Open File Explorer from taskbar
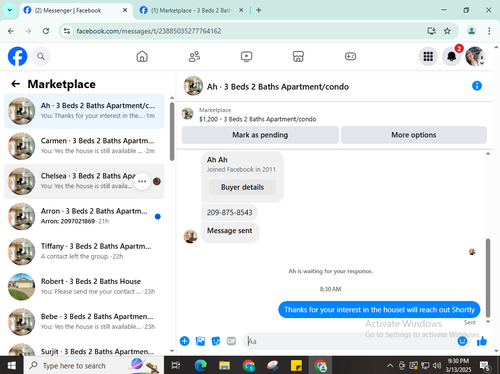Image resolution: width=500 pixels, height=374 pixels. coord(224,365)
